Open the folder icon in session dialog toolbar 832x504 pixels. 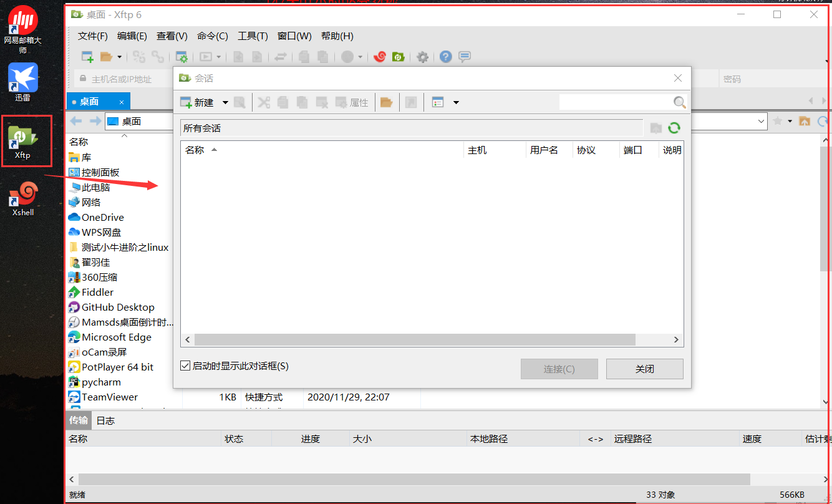click(x=387, y=102)
